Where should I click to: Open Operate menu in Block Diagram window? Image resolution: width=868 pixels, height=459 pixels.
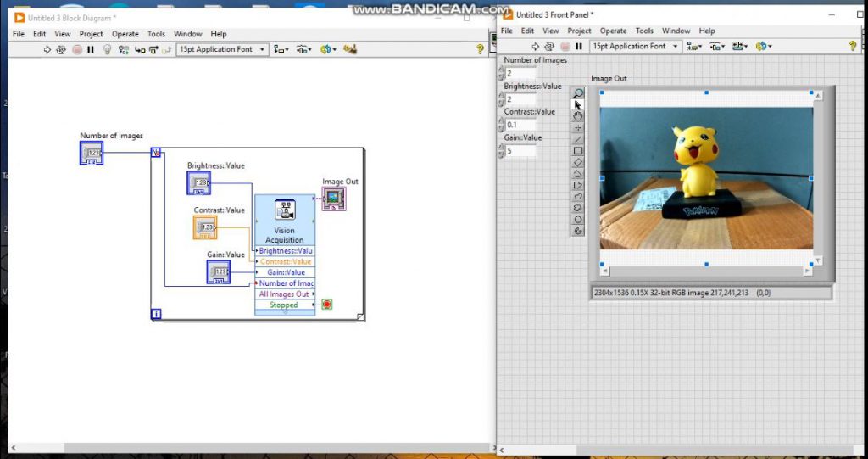(x=125, y=34)
